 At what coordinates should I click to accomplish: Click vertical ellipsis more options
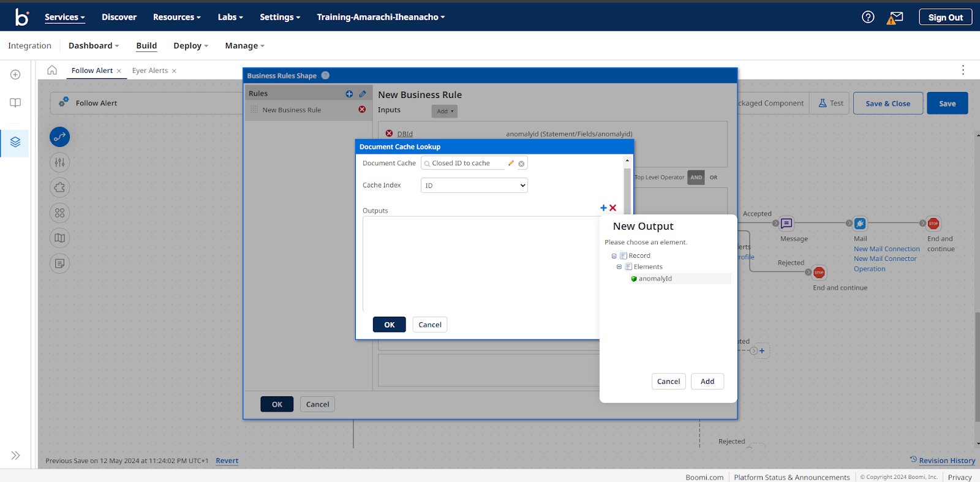963,70
